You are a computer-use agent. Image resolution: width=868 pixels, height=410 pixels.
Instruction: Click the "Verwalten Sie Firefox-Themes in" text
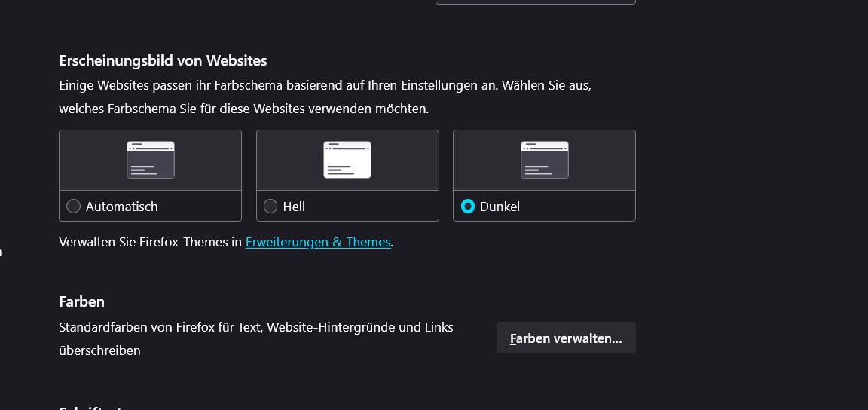(151, 243)
